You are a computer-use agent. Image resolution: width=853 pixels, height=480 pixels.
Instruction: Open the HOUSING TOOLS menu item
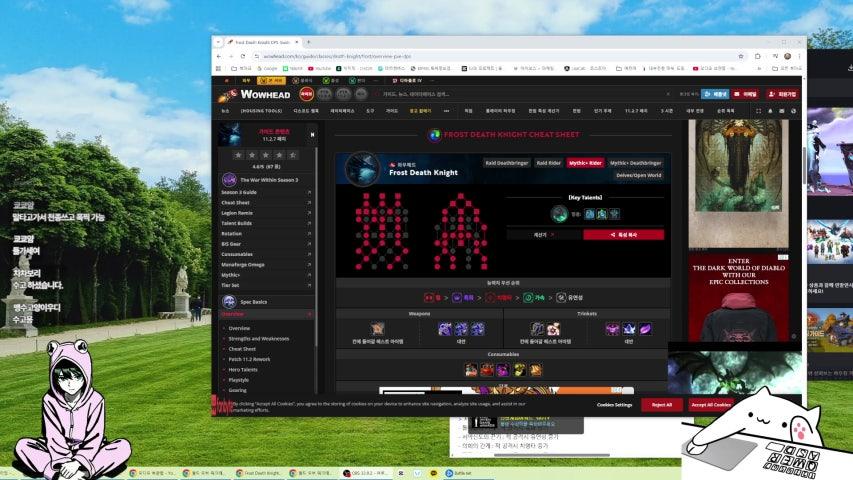click(261, 111)
